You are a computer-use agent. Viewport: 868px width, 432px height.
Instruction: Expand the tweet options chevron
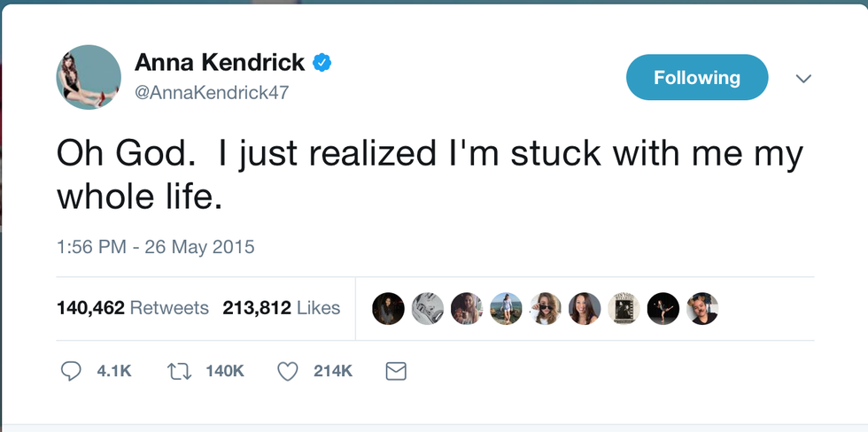(803, 79)
